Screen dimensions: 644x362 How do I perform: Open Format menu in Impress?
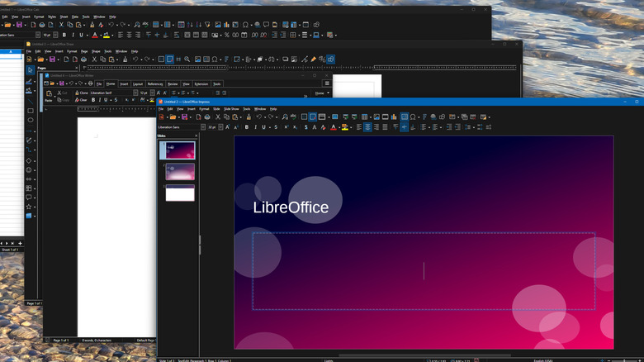(x=204, y=109)
